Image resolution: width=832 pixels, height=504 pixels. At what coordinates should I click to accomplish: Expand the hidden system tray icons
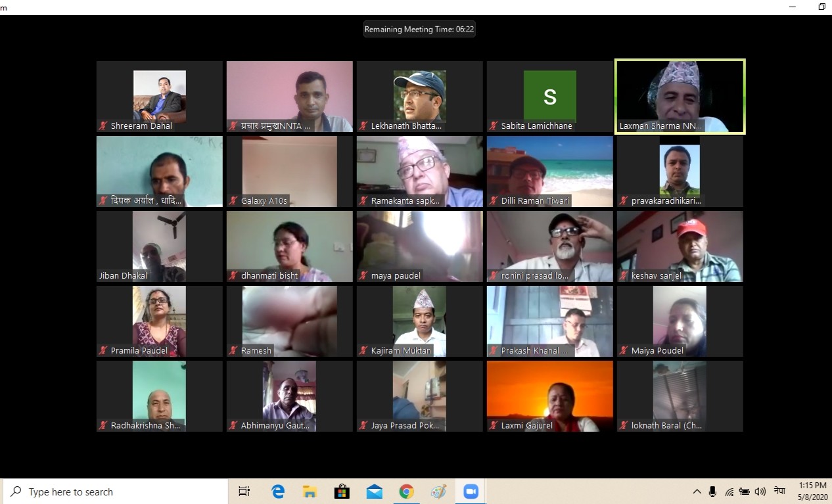(x=697, y=492)
